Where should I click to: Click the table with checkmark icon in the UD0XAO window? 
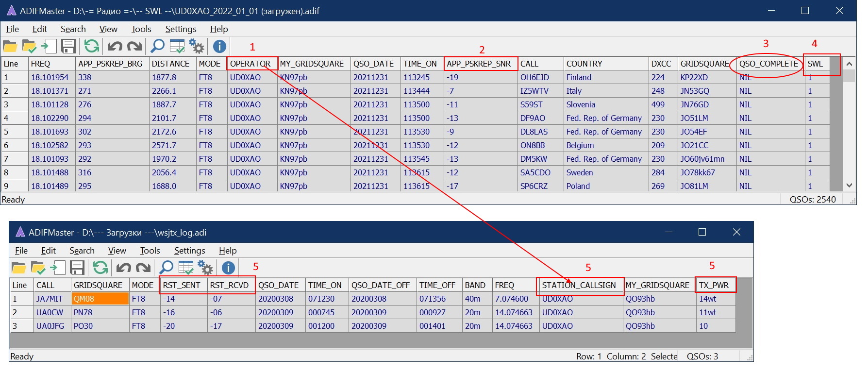(177, 46)
